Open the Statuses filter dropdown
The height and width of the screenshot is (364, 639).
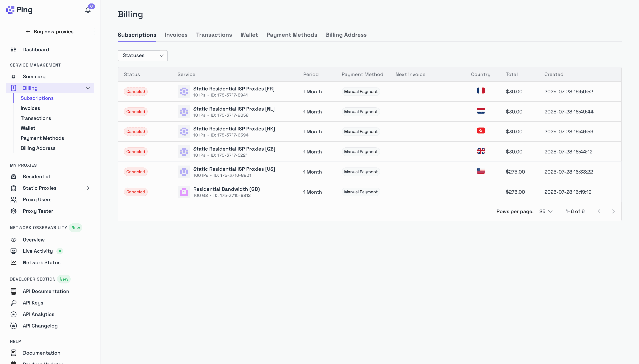(x=143, y=55)
